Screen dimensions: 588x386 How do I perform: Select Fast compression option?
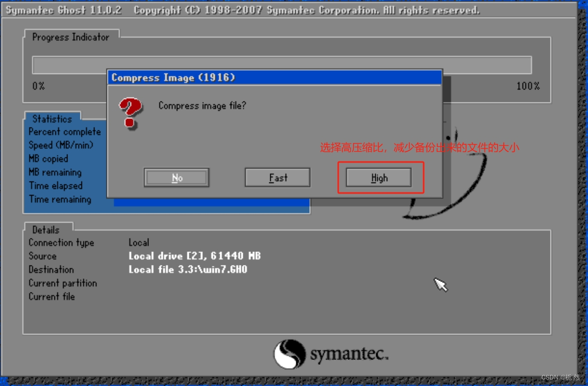277,177
